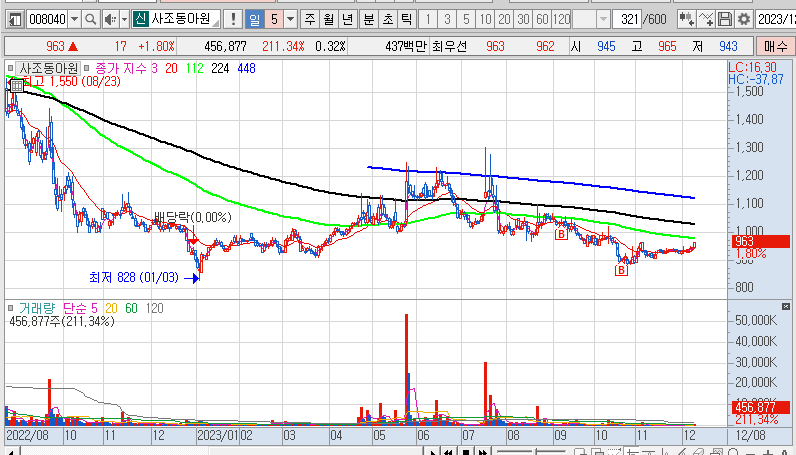Click the green 112 moving average legend
Screen dimensions: 796x455
(x=194, y=68)
